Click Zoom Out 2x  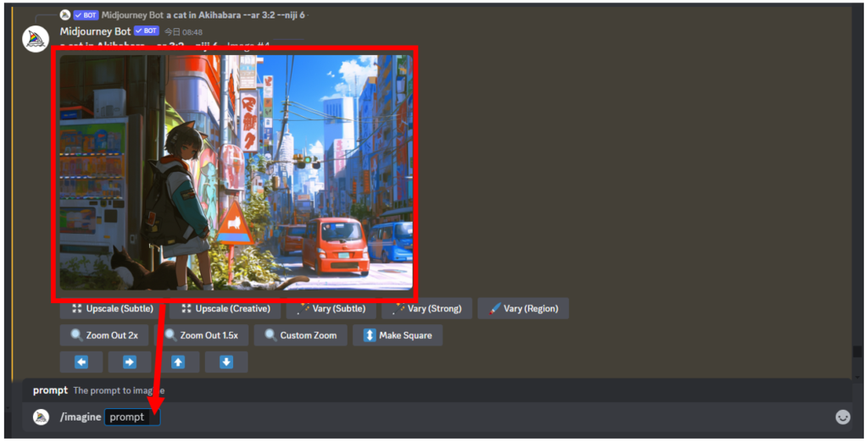coord(104,335)
